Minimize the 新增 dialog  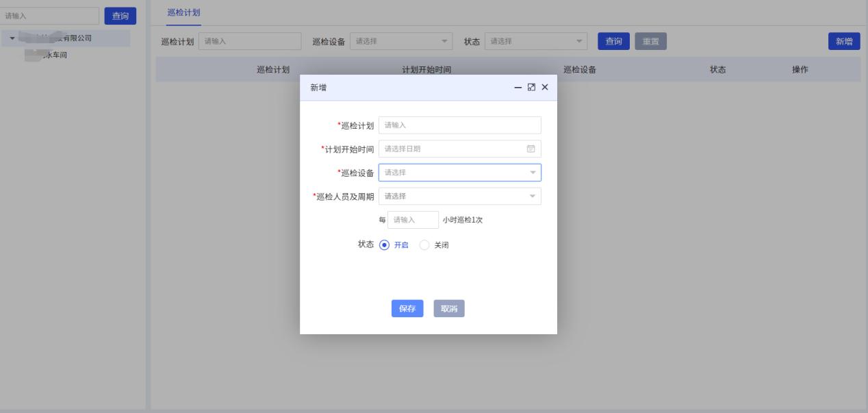(518, 88)
